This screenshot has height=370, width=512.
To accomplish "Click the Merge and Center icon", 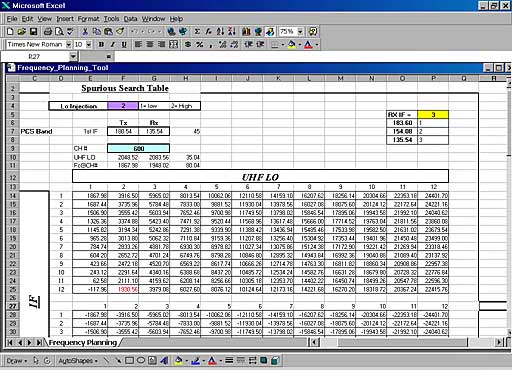I will click(173, 44).
